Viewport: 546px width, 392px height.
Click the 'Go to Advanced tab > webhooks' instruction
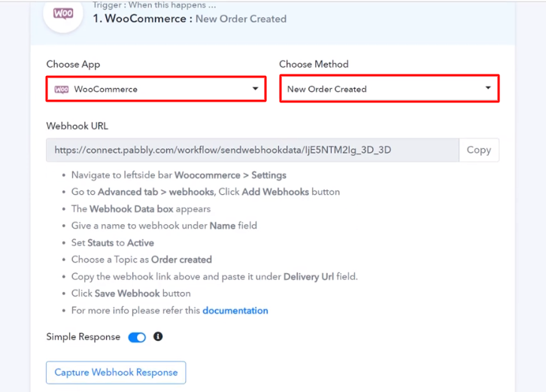205,192
